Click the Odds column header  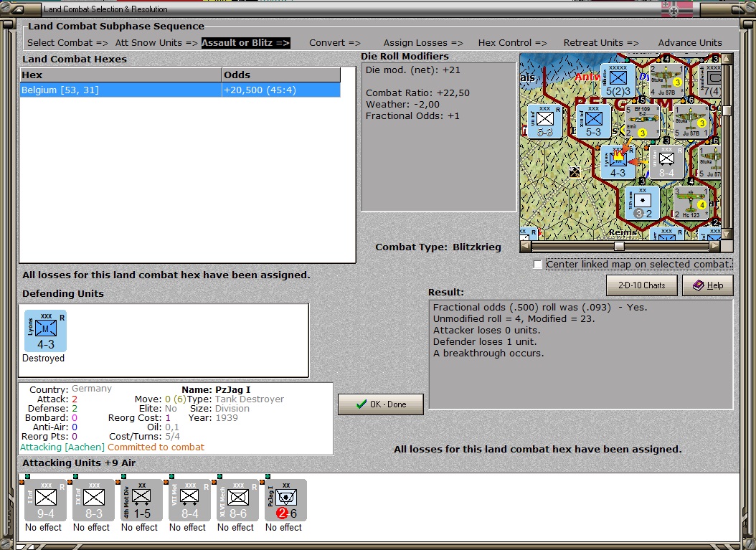click(281, 75)
